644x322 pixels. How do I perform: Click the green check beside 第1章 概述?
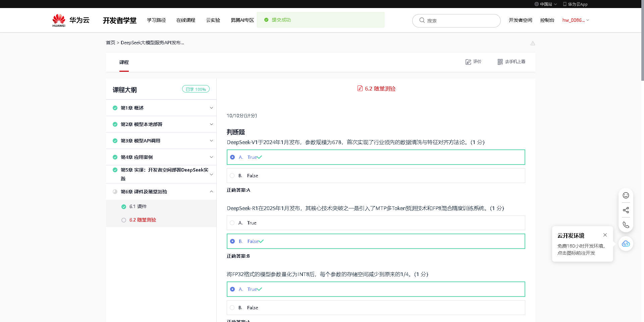pyautogui.click(x=115, y=108)
